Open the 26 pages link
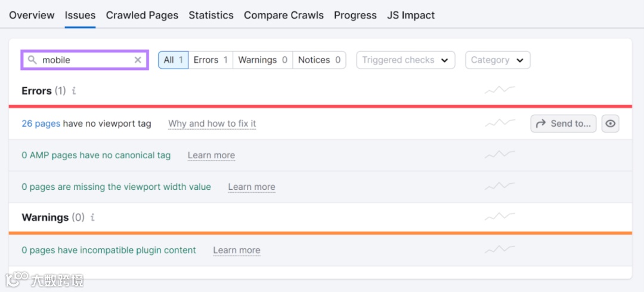The image size is (644, 292). coord(41,124)
